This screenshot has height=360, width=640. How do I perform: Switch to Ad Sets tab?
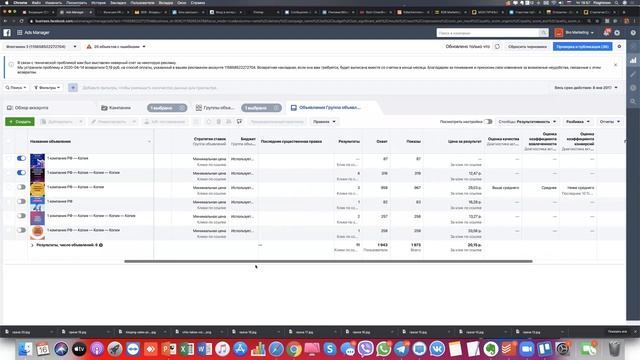[x=215, y=108]
